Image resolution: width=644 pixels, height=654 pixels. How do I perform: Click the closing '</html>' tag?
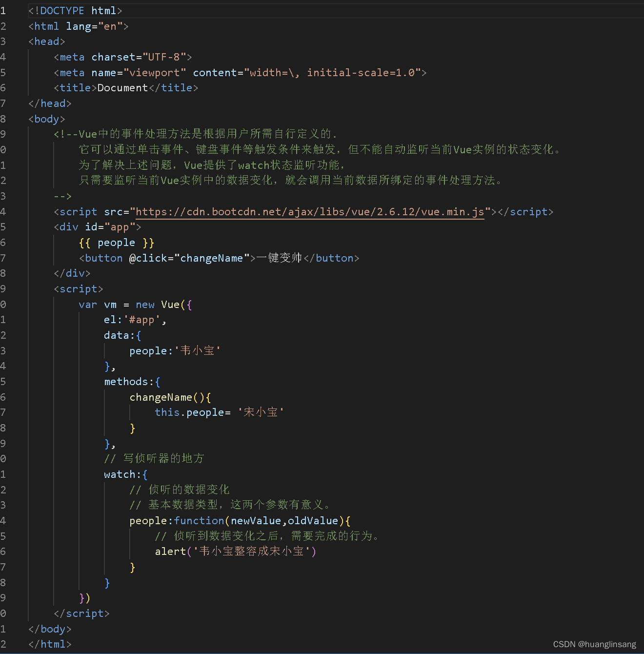(x=50, y=644)
